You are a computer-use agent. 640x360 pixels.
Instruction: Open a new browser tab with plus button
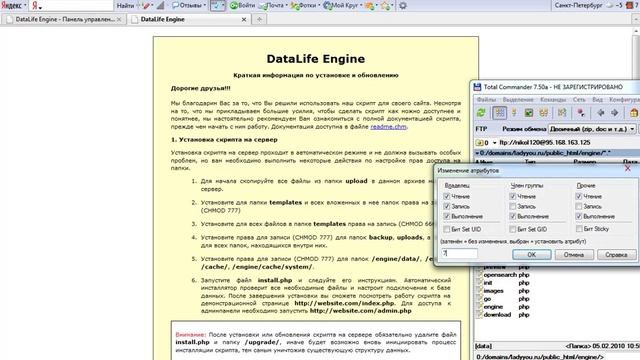259,19
